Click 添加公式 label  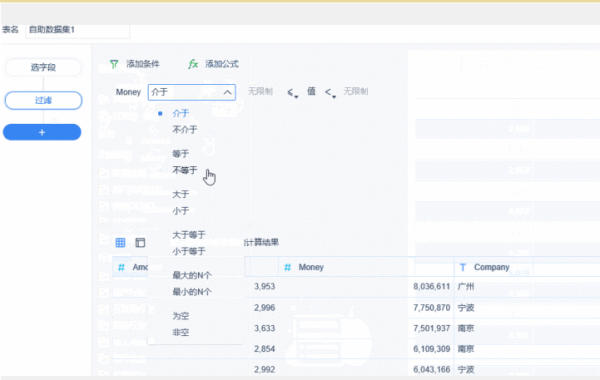[x=222, y=64]
